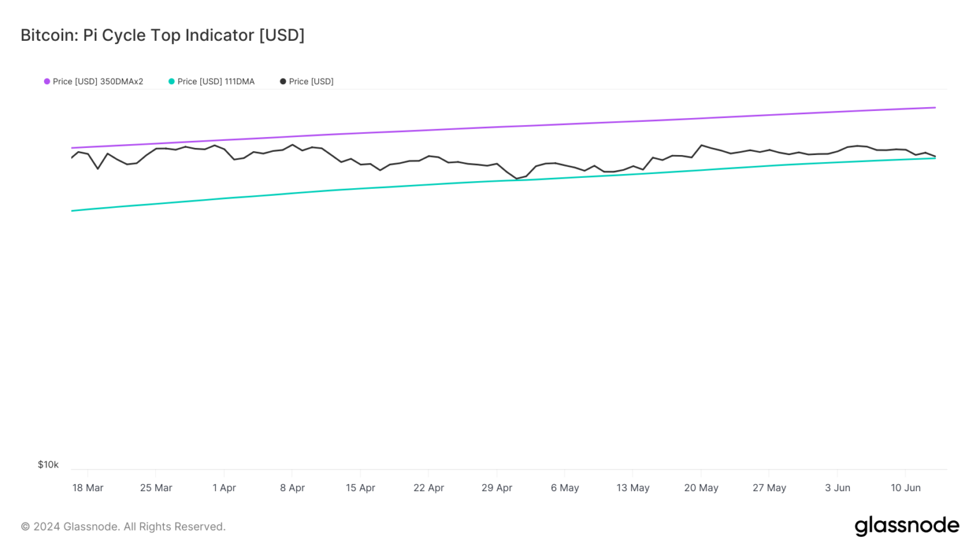Image resolution: width=980 pixels, height=551 pixels.
Task: Click the chart title Bitcoin: Pi Cycle Top Indicator
Action: pyautogui.click(x=162, y=35)
